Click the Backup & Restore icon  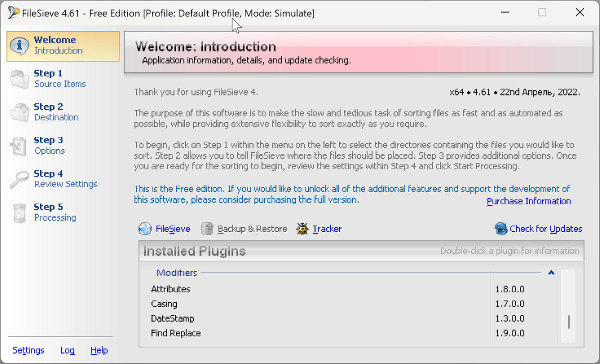tap(207, 229)
